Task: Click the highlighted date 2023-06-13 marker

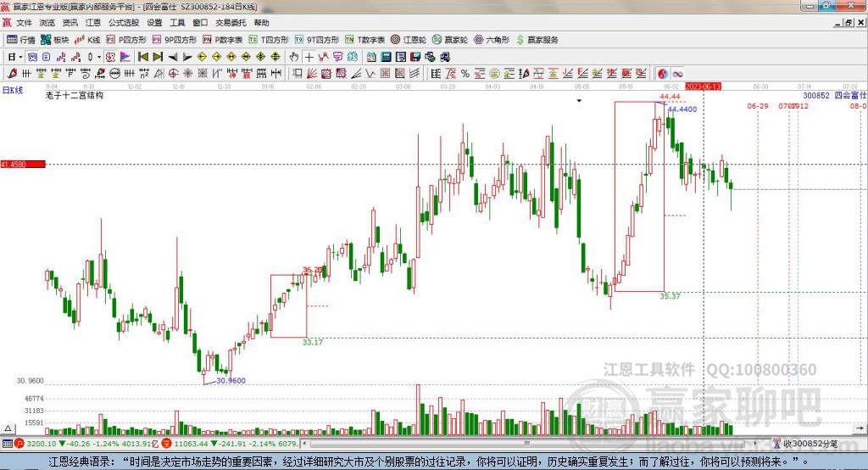Action: tap(703, 87)
